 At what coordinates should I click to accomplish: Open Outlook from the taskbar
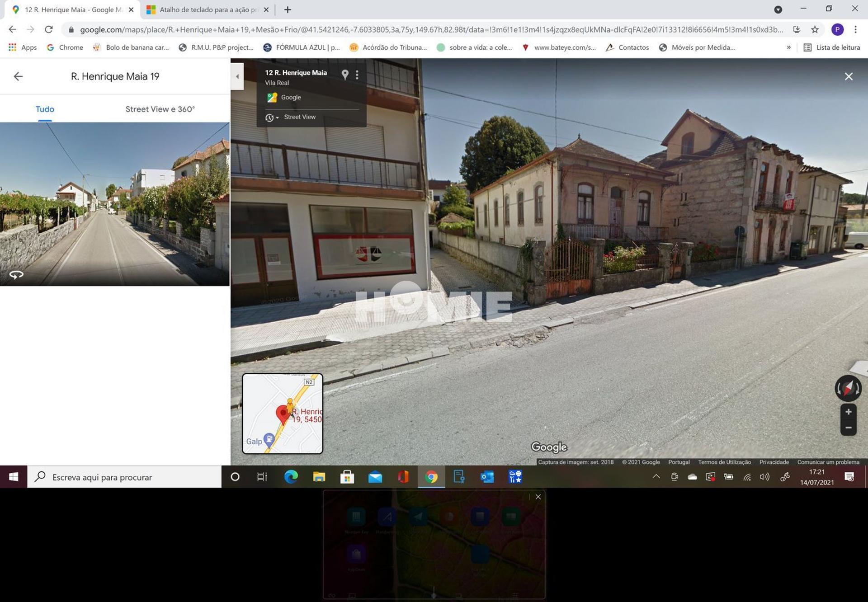pyautogui.click(x=487, y=477)
